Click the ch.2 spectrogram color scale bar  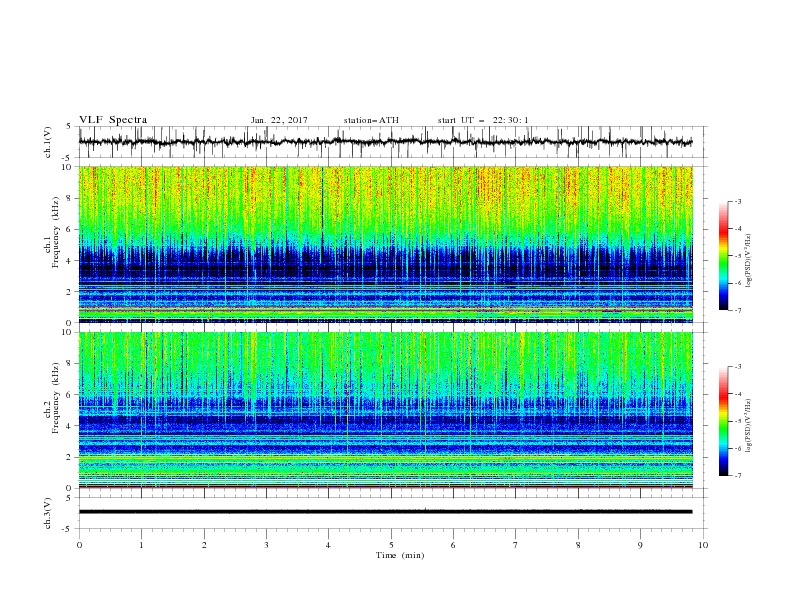pyautogui.click(x=724, y=421)
